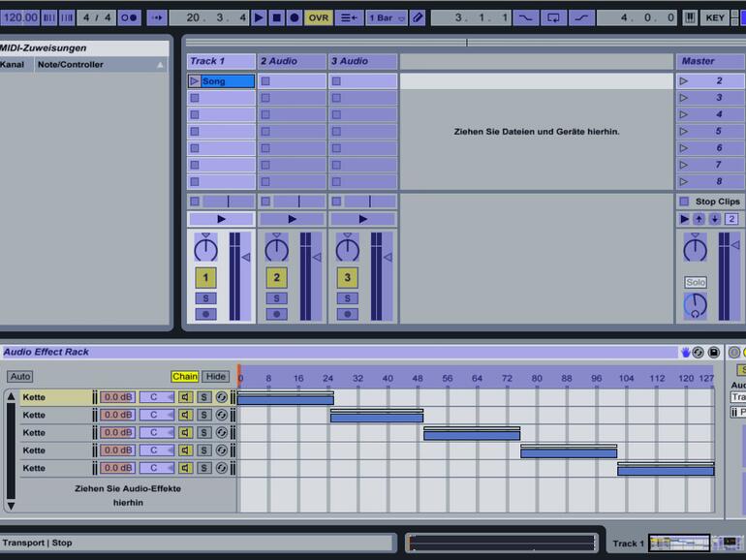Viewport: 746px width, 560px height.
Task: Expand the Note/Controller column sort arrow
Action: tap(161, 65)
